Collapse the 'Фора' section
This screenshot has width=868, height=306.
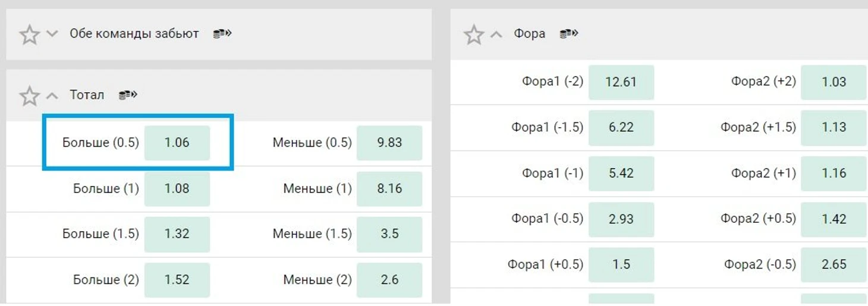point(496,34)
